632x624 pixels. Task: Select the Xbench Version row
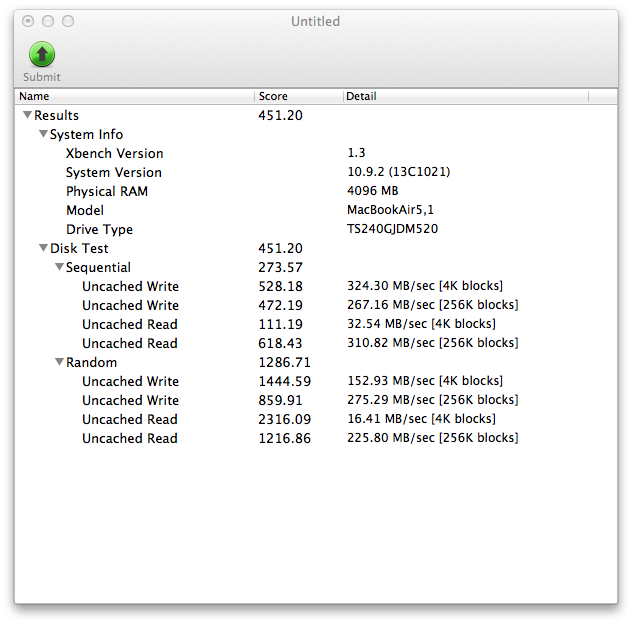pyautogui.click(x=316, y=153)
